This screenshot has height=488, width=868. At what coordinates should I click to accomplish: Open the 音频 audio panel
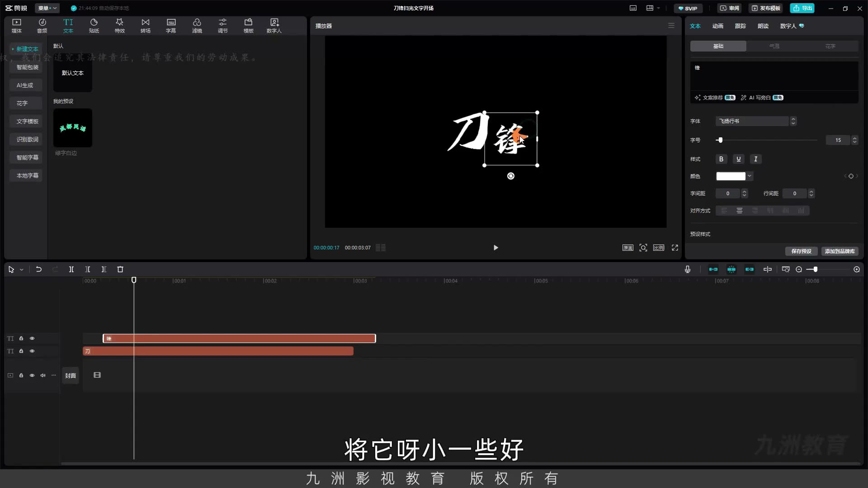(42, 26)
